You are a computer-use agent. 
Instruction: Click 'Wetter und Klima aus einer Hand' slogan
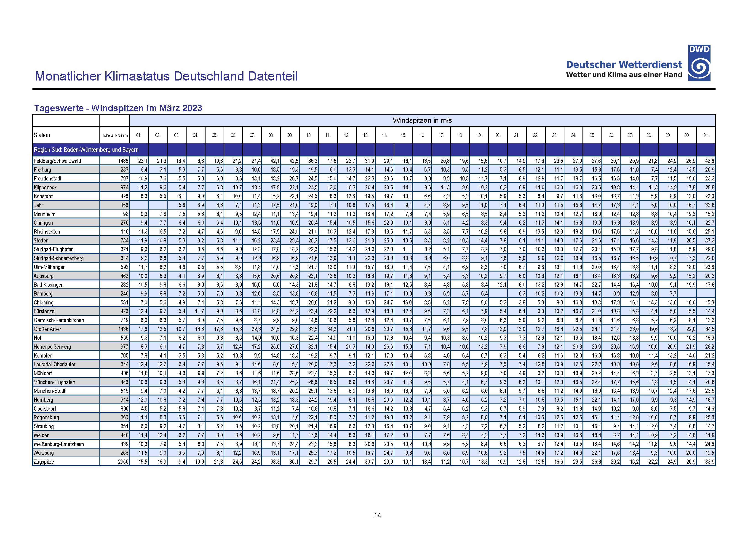click(x=624, y=75)
